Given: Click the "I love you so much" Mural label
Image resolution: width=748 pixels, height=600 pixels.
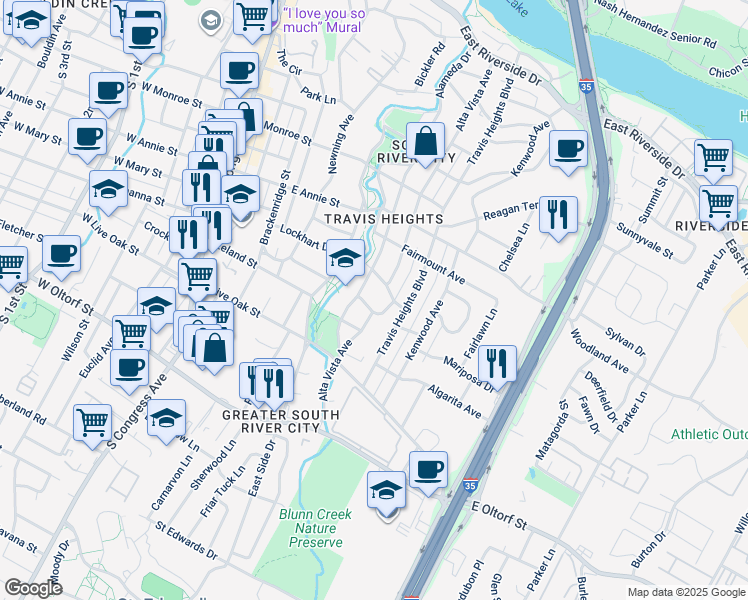Looking at the screenshot, I should (323, 21).
